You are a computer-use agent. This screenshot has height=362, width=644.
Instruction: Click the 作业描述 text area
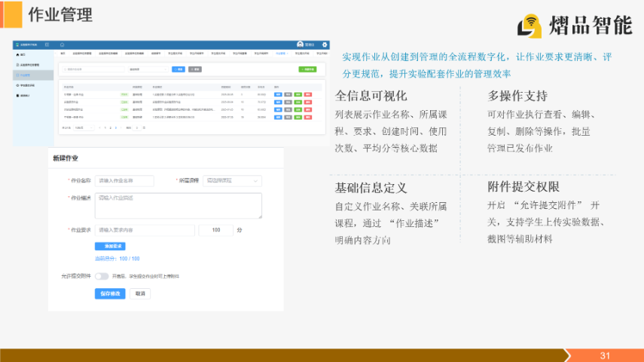179,205
